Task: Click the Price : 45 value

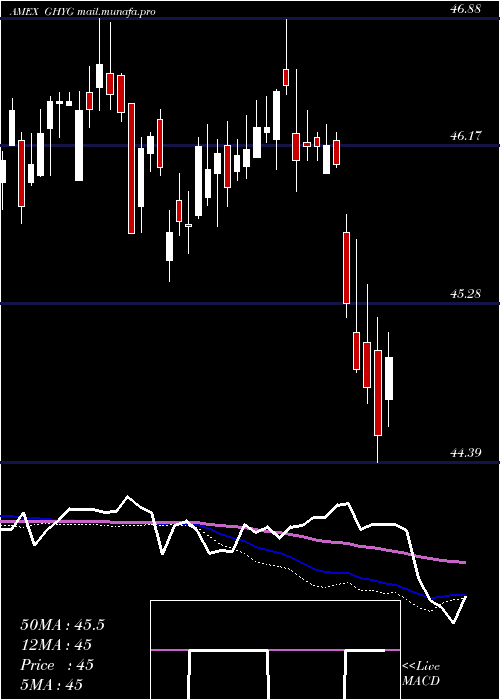Action: point(57,665)
